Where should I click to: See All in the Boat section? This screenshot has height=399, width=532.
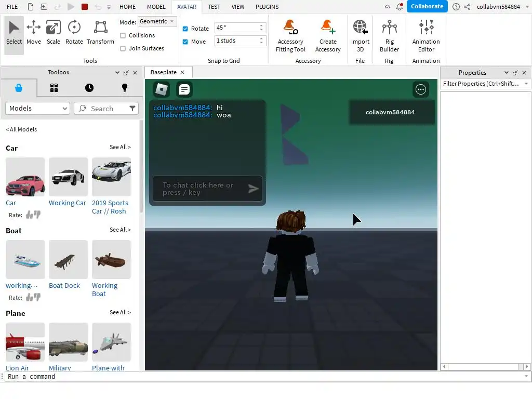[x=120, y=230]
